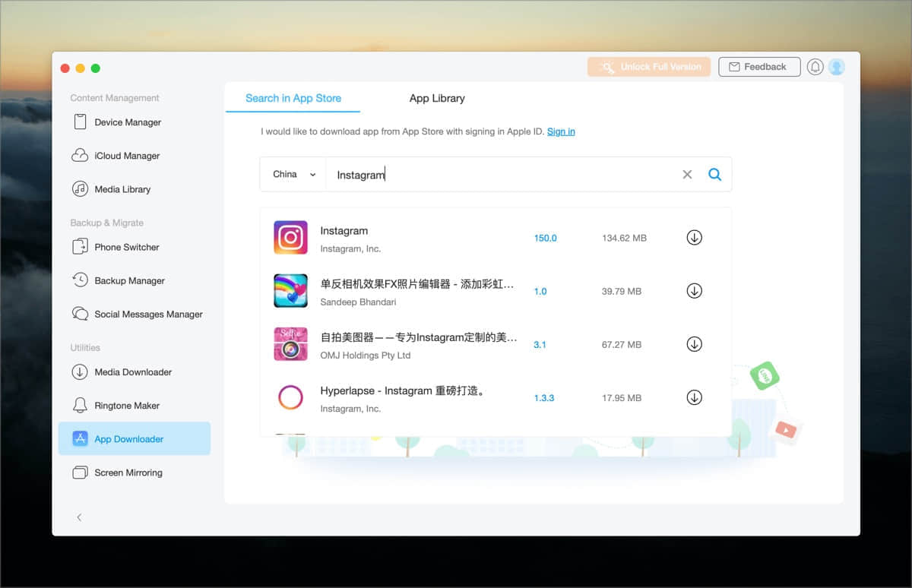Click the rainbow photo editor app icon
Screen dimensions: 912x588
290,291
